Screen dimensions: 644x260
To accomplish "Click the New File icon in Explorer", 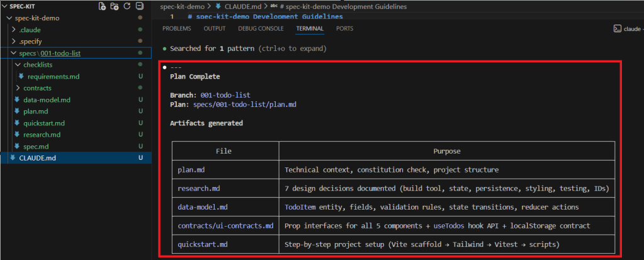I will pos(103,6).
